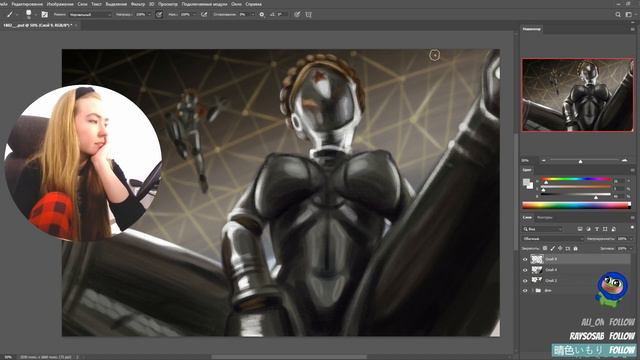Open the symmetry butterfly options
This screenshot has width=640, height=360.
point(308,14)
